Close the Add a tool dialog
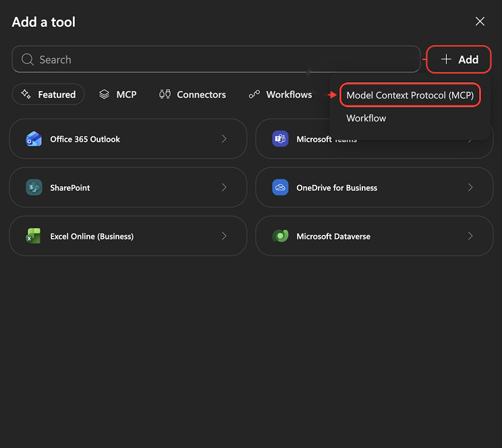The width and height of the screenshot is (502, 448). tap(480, 22)
